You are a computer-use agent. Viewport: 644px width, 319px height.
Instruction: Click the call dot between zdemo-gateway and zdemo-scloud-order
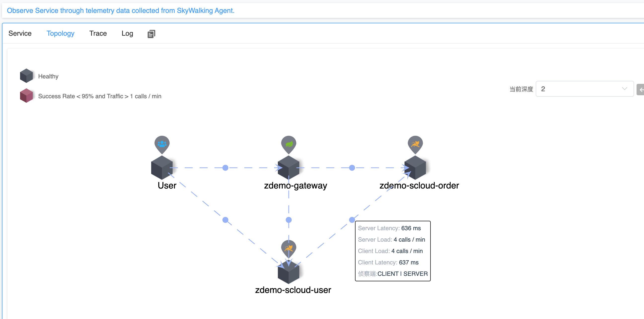pyautogui.click(x=352, y=168)
